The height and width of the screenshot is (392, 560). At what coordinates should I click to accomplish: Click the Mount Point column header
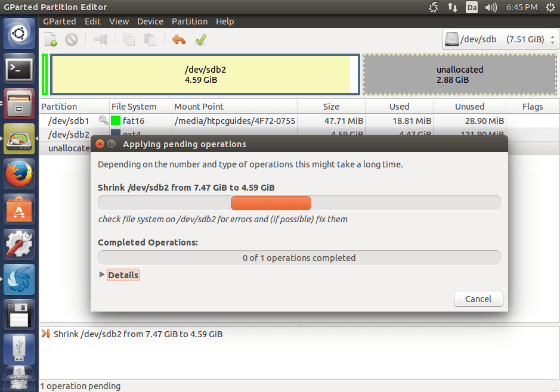coord(199,107)
